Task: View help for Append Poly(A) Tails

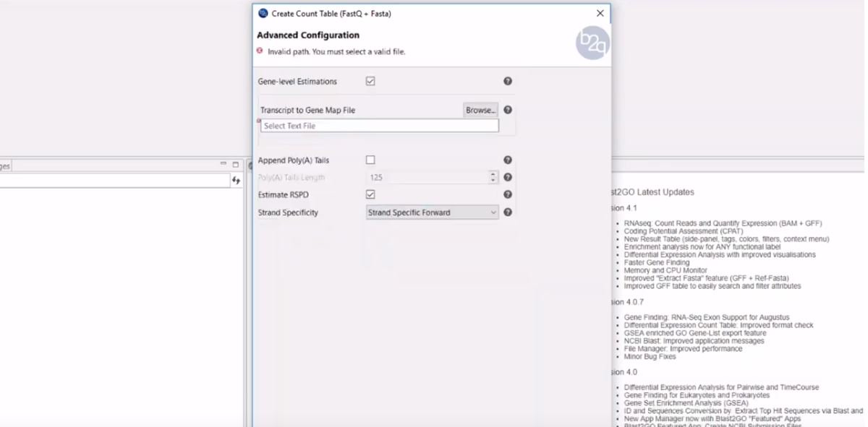Action: (x=508, y=160)
